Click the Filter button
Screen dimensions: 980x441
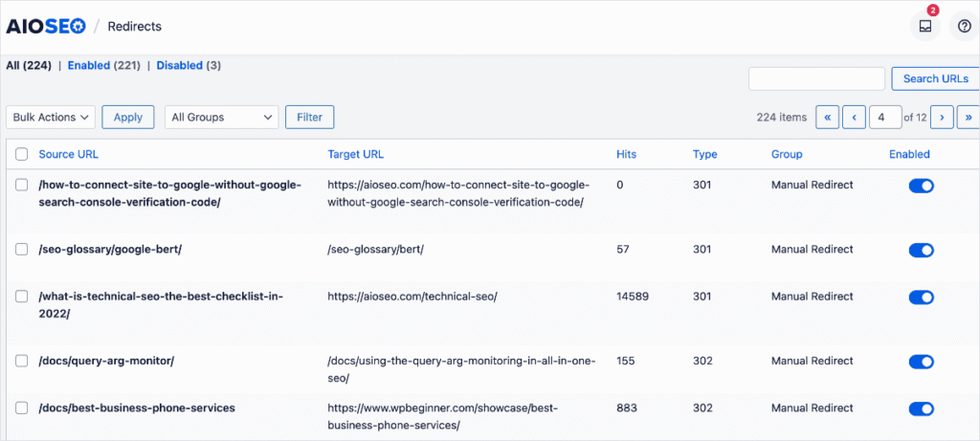tap(309, 117)
